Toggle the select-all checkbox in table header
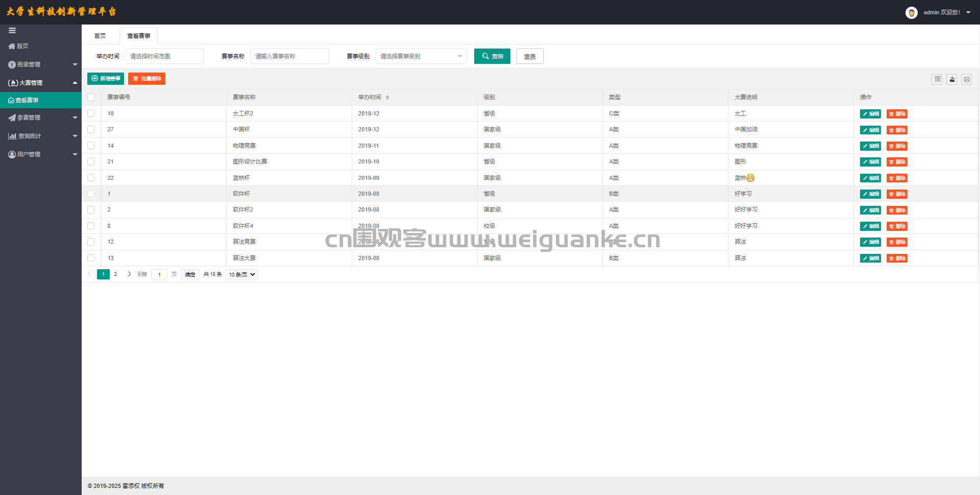 (91, 97)
